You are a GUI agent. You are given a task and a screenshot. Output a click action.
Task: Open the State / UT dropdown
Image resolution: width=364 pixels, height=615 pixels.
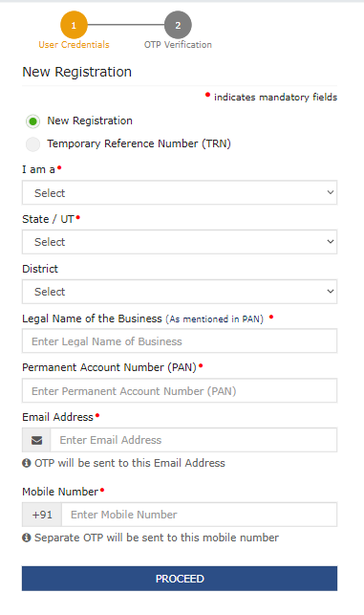tap(180, 242)
